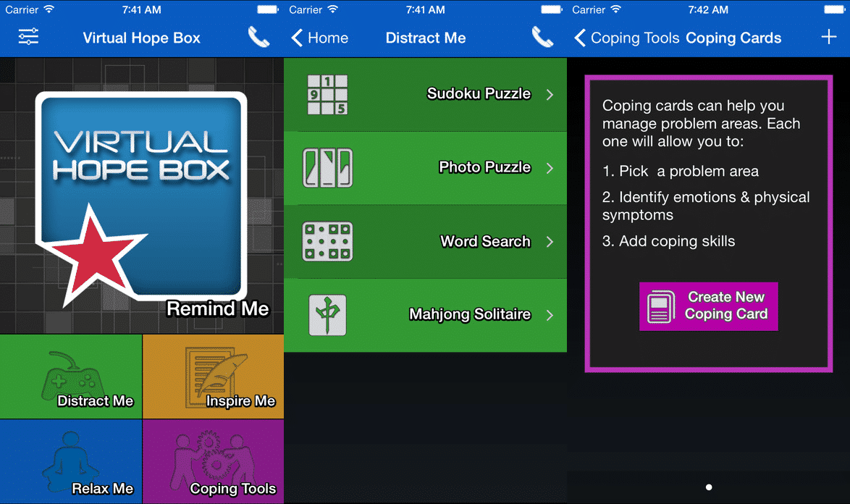
Task: Select the Sudoku grid icon
Action: pos(327,95)
